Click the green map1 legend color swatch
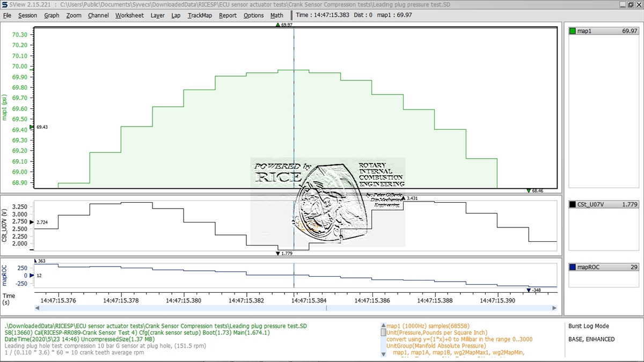The image size is (644, 362). [573, 31]
